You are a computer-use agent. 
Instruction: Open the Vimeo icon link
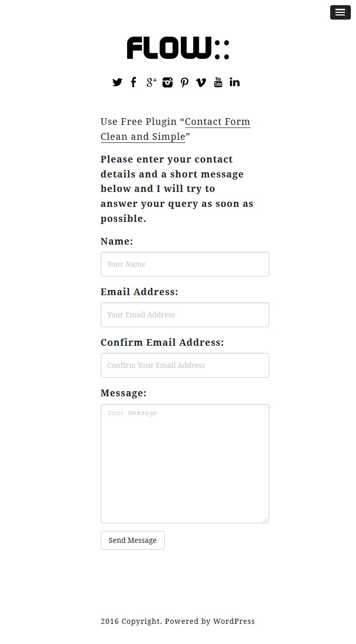point(201,83)
